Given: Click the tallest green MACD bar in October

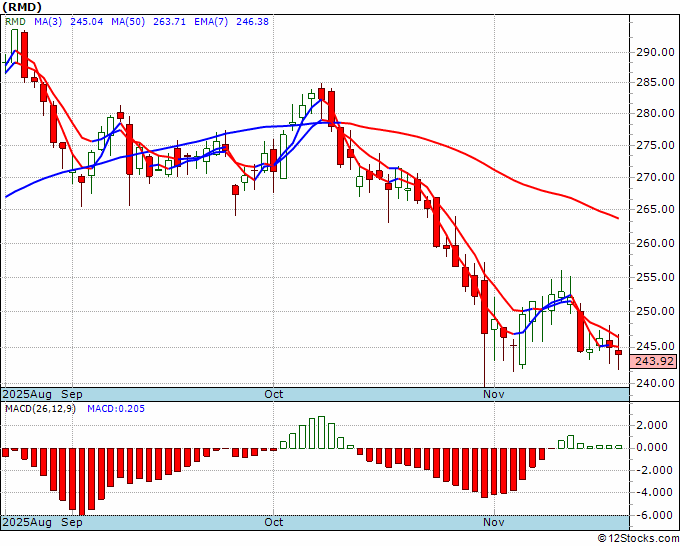Looking at the screenshot, I should [x=321, y=432].
